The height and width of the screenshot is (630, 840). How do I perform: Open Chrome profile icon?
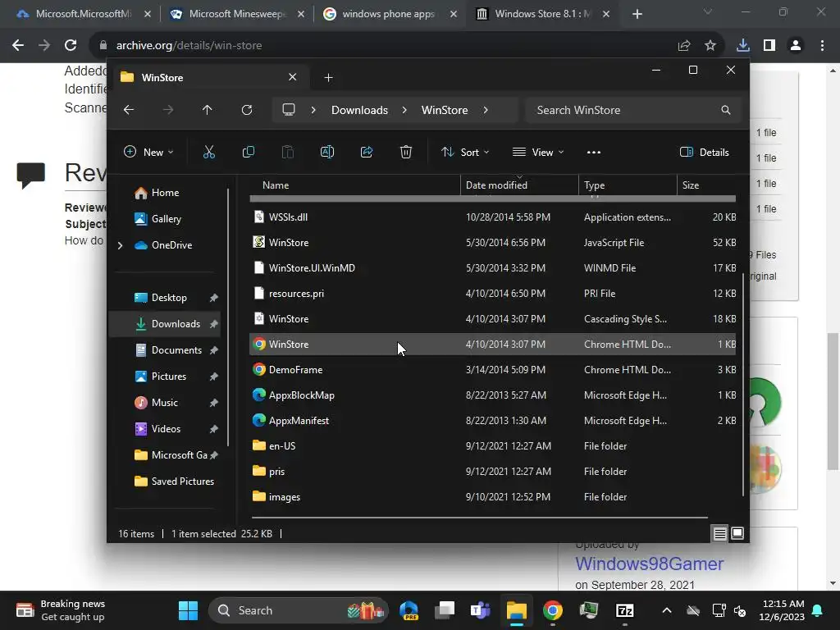point(796,46)
